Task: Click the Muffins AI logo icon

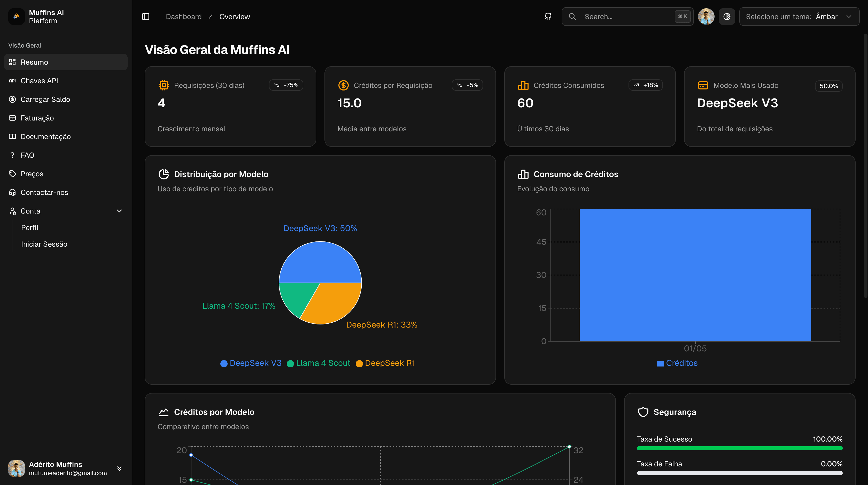Action: click(17, 17)
